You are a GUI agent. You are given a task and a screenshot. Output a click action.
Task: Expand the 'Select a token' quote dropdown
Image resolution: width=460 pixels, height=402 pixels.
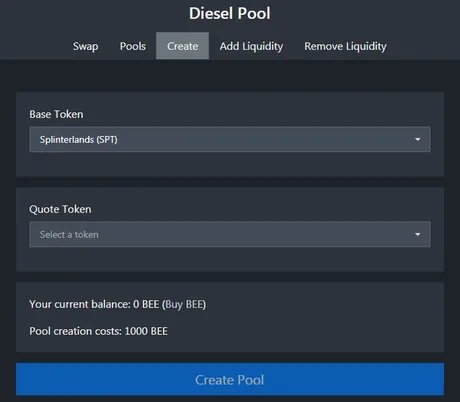point(230,234)
